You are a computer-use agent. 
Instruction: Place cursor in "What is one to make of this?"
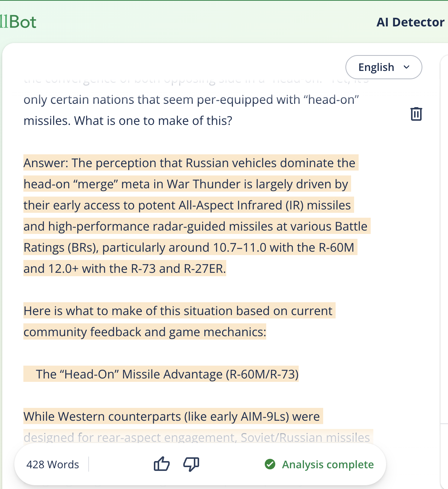pyautogui.click(x=153, y=121)
